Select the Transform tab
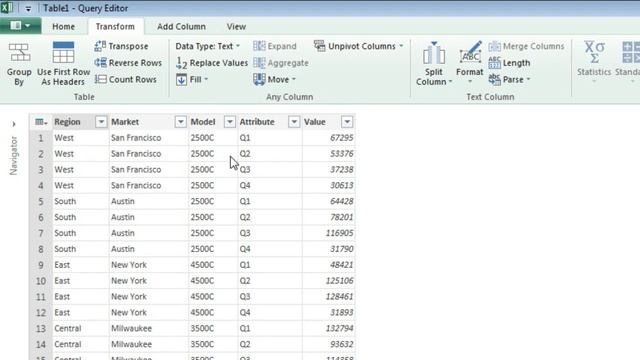The image size is (640, 360). pos(115,27)
